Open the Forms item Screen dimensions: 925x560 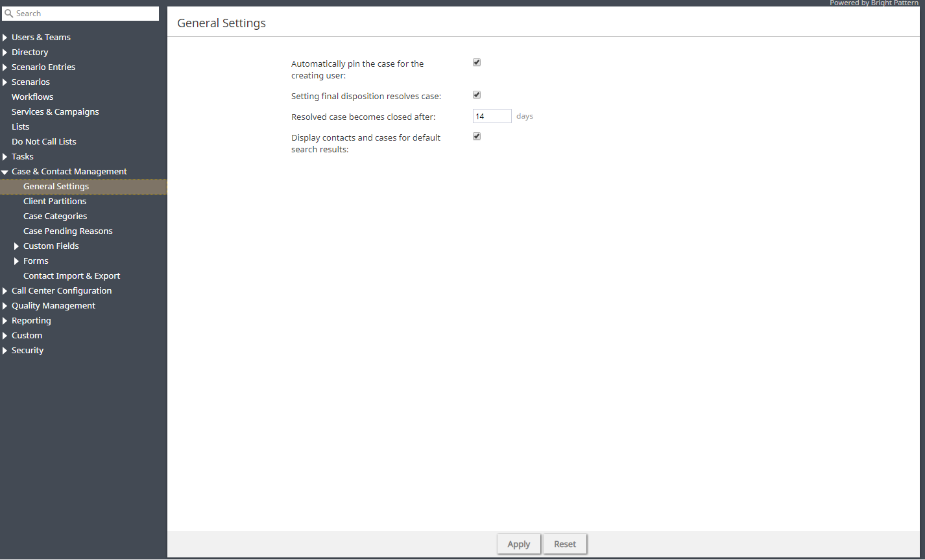point(36,261)
